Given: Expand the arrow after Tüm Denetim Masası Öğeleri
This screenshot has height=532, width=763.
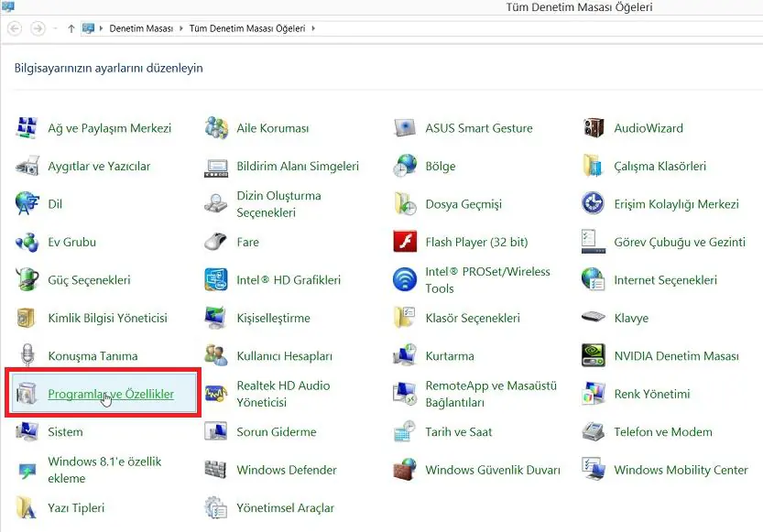Looking at the screenshot, I should (x=314, y=28).
